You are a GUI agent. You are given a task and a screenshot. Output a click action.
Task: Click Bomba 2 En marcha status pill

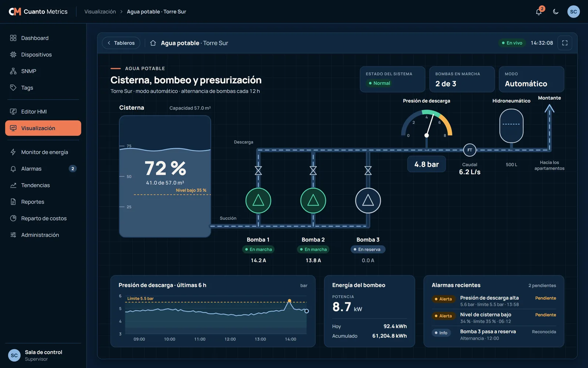(313, 250)
